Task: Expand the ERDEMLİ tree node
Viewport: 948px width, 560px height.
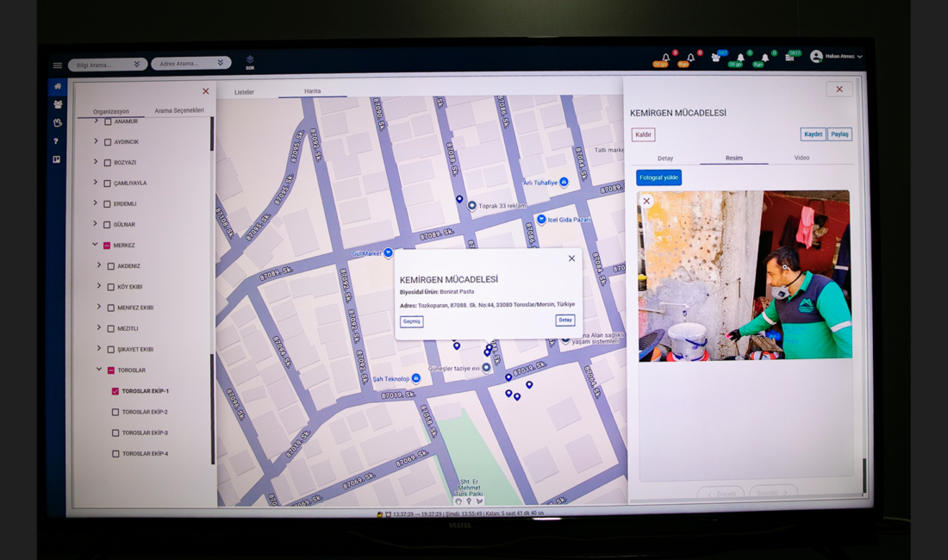Action: point(95,203)
